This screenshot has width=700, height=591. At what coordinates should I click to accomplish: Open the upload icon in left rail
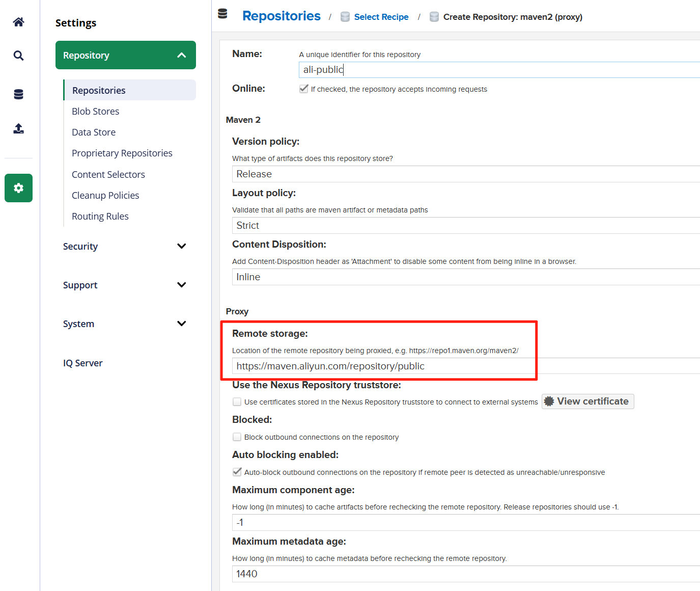(18, 128)
